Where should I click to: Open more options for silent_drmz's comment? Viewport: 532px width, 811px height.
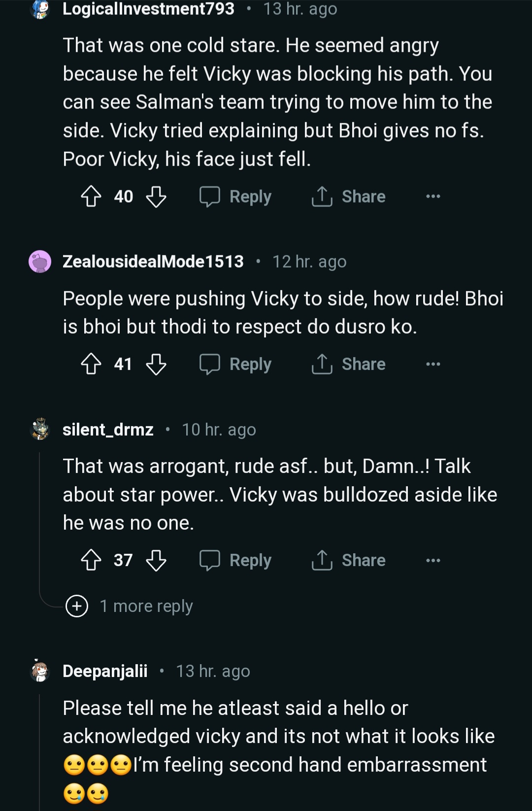click(433, 560)
